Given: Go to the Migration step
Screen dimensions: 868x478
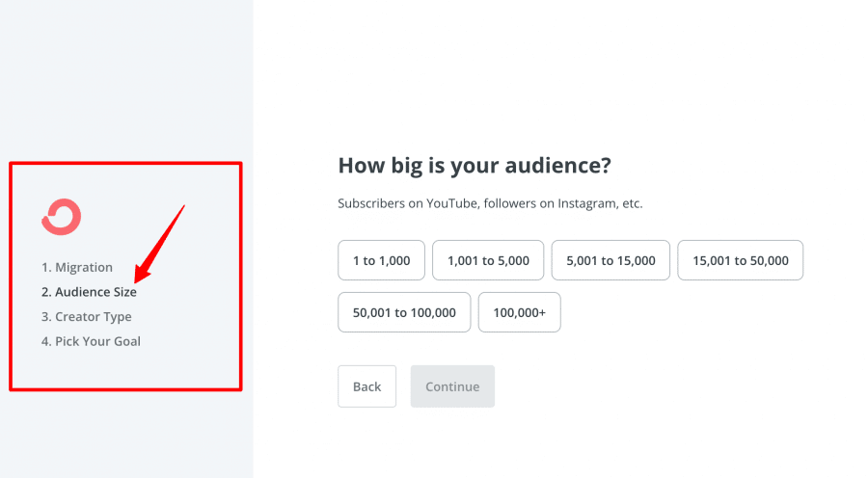Looking at the screenshot, I should pyautogui.click(x=76, y=267).
